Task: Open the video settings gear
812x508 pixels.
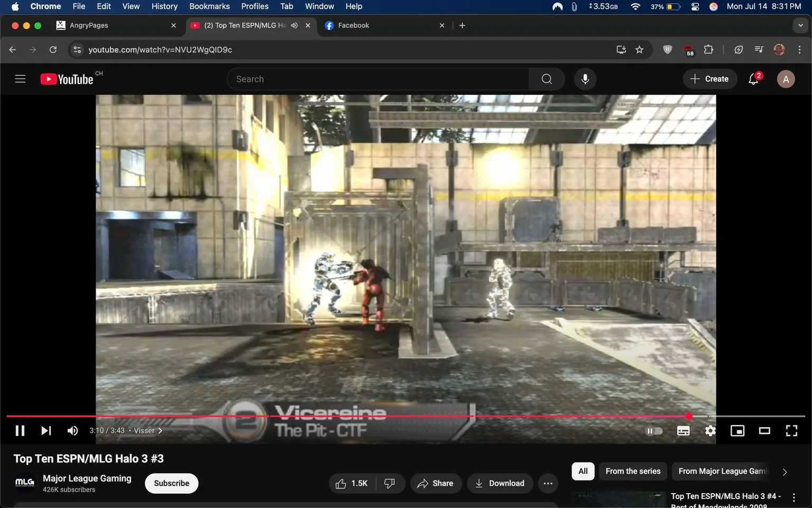Action: tap(710, 431)
